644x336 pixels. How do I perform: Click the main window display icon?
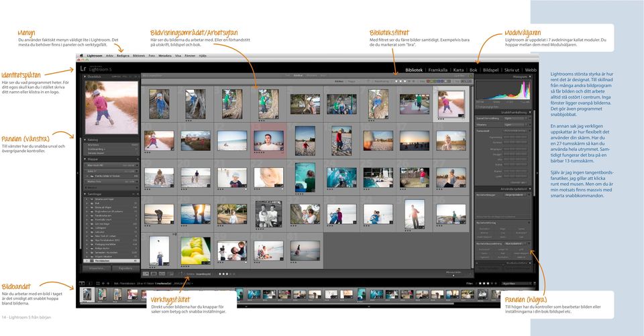(x=82, y=284)
